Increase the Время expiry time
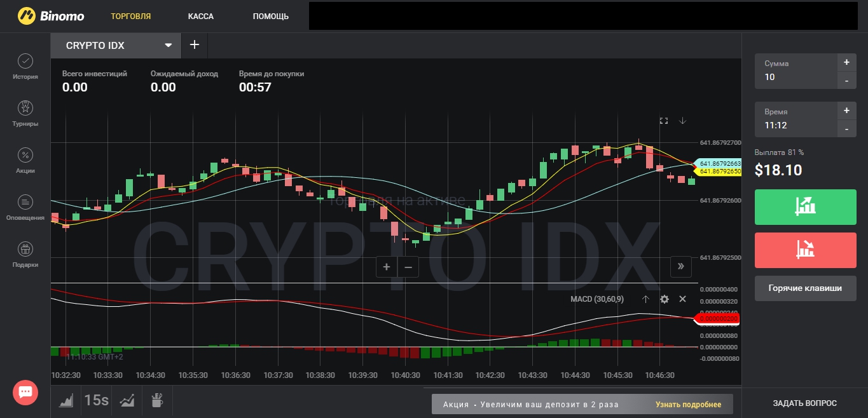The image size is (868, 418). tap(846, 111)
